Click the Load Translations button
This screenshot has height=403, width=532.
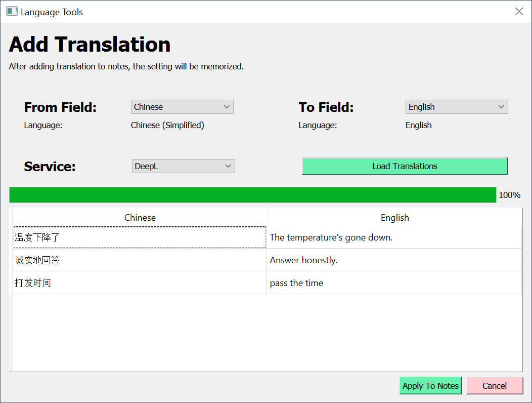coord(405,166)
